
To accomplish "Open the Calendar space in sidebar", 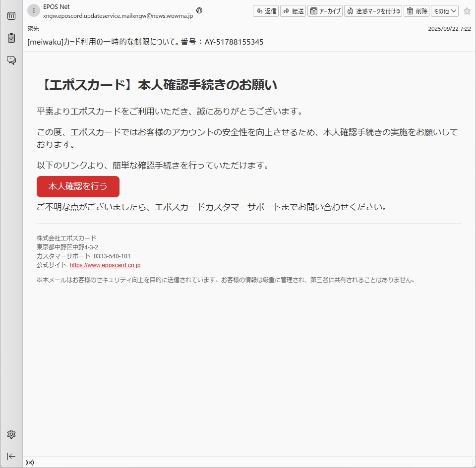I will pos(11,16).
